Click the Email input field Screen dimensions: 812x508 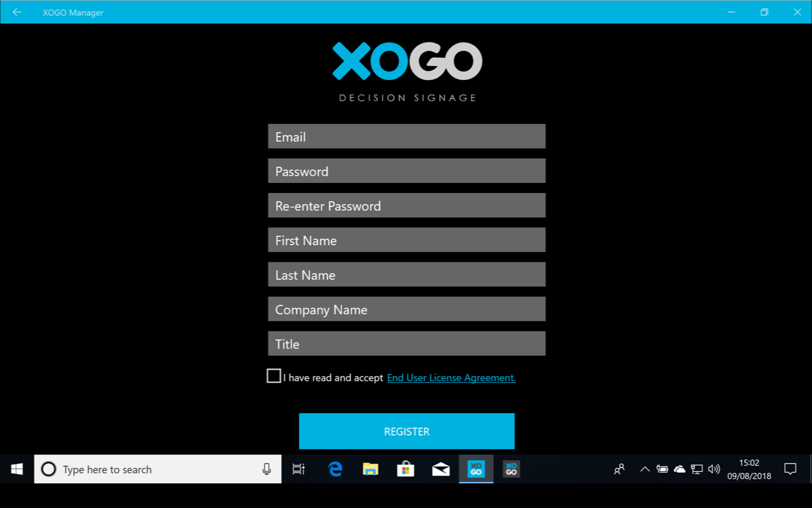tap(407, 137)
